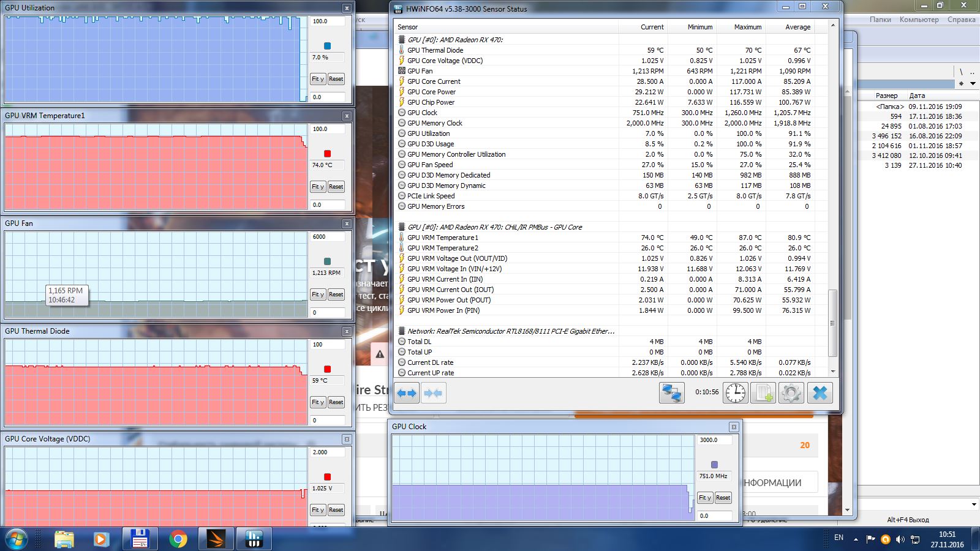Change the GPU Clock graph color swatch
This screenshot has width=980, height=551.
pos(714,465)
